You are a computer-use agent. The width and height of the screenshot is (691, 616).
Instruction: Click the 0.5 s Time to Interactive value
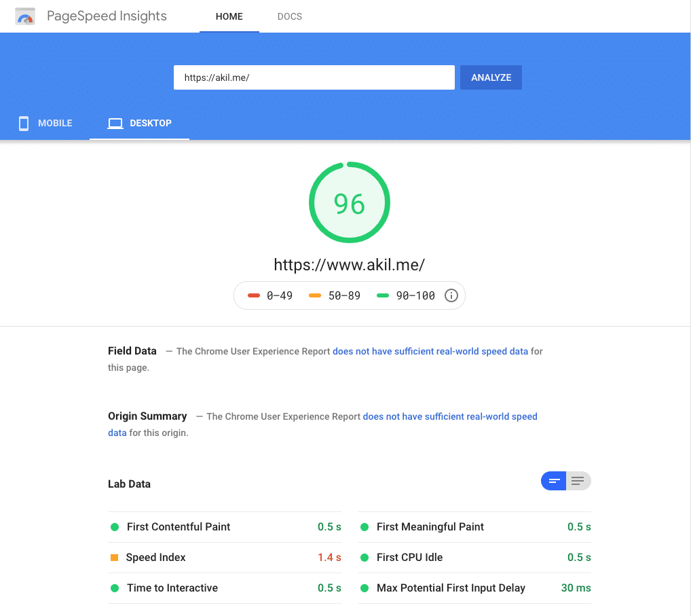[329, 587]
